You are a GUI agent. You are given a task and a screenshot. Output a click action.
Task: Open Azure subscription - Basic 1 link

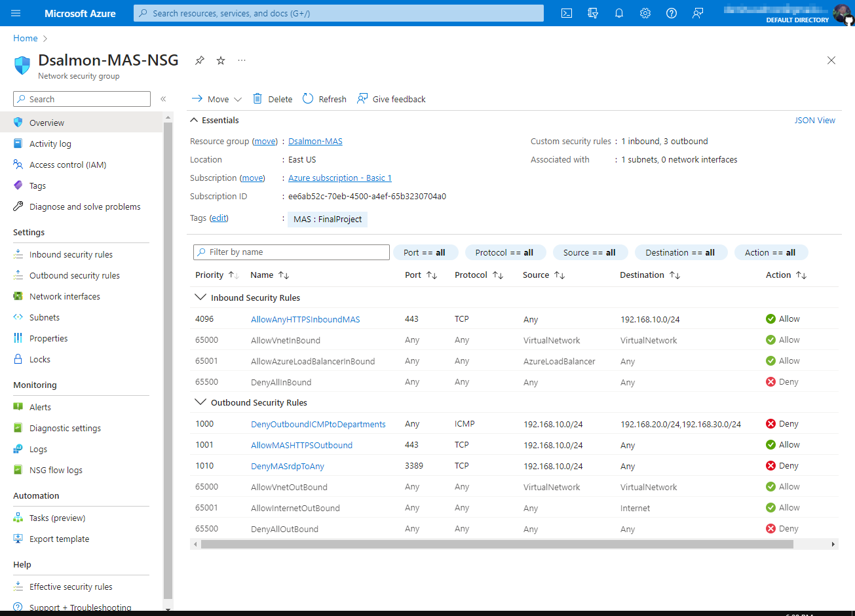click(340, 178)
